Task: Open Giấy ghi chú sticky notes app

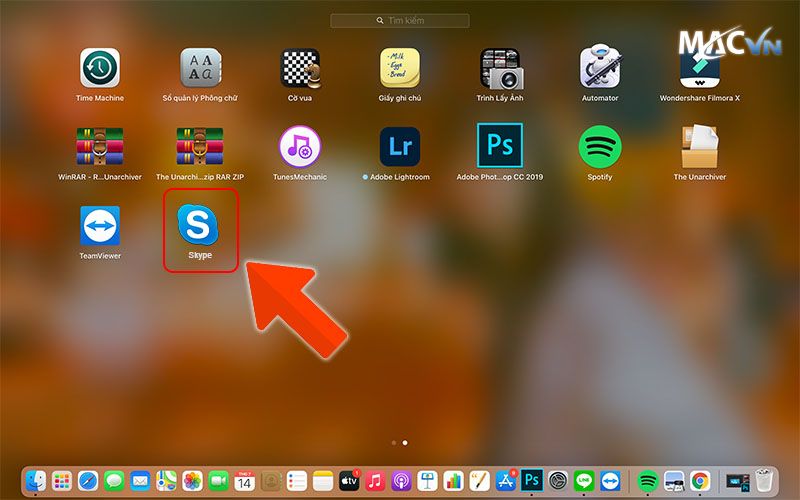Action: tap(399, 68)
